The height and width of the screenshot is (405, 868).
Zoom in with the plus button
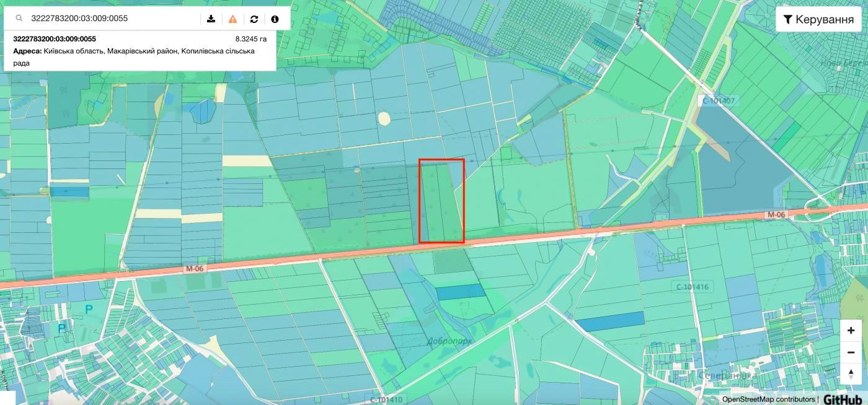click(851, 331)
